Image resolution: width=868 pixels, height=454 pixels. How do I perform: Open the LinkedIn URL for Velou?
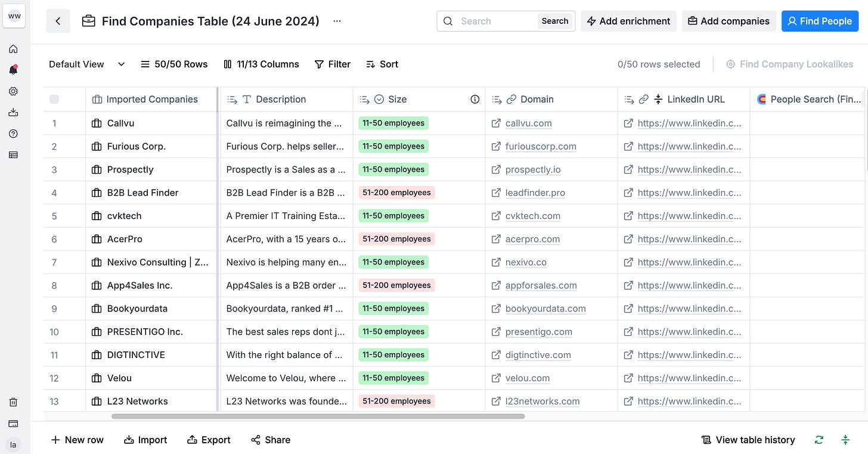pos(689,378)
